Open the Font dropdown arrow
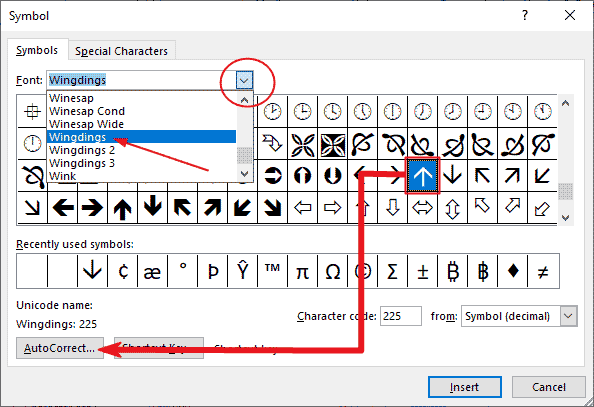 click(x=244, y=80)
